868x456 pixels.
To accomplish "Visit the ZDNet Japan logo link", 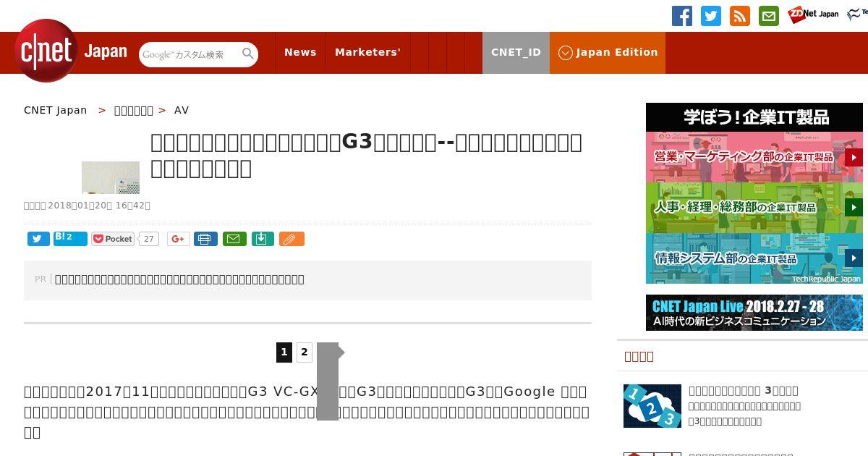I will (813, 14).
